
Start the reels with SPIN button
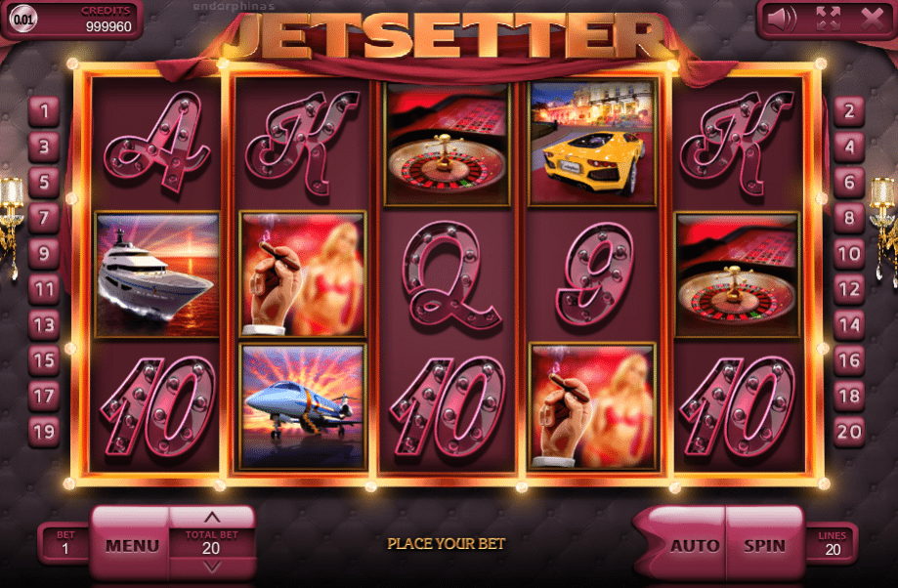(764, 545)
